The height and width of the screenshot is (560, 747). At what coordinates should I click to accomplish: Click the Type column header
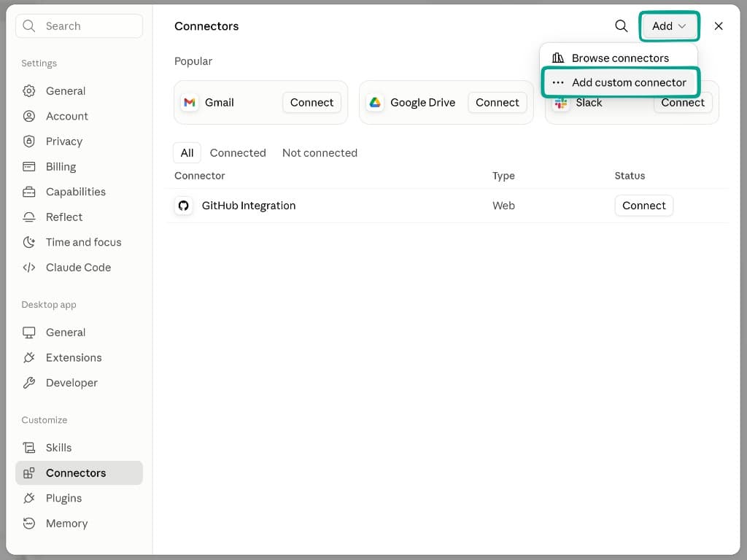point(503,176)
